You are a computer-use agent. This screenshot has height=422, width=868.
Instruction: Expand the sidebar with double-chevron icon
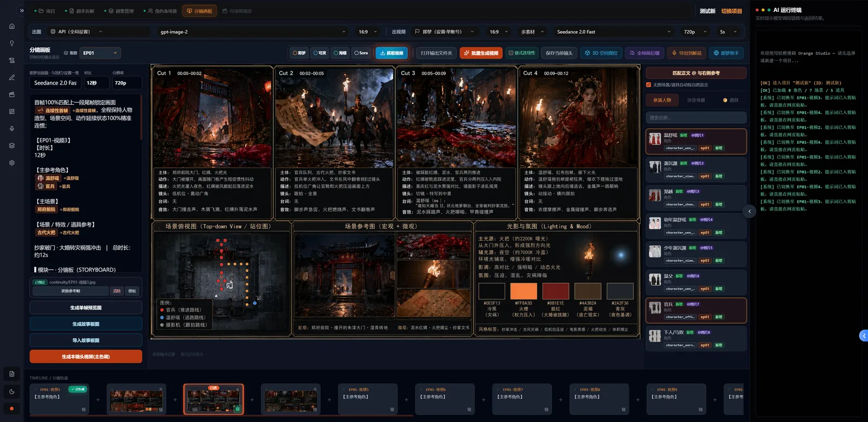(x=22, y=10)
